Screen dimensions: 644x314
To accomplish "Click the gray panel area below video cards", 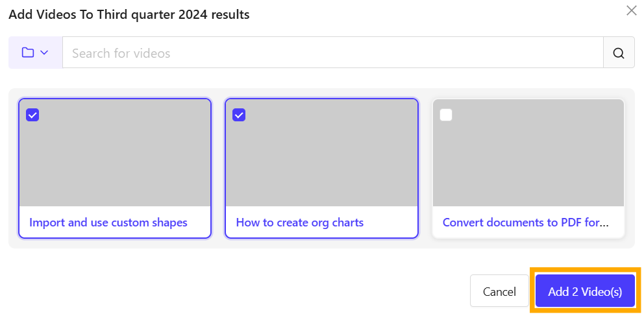I will tap(321, 243).
